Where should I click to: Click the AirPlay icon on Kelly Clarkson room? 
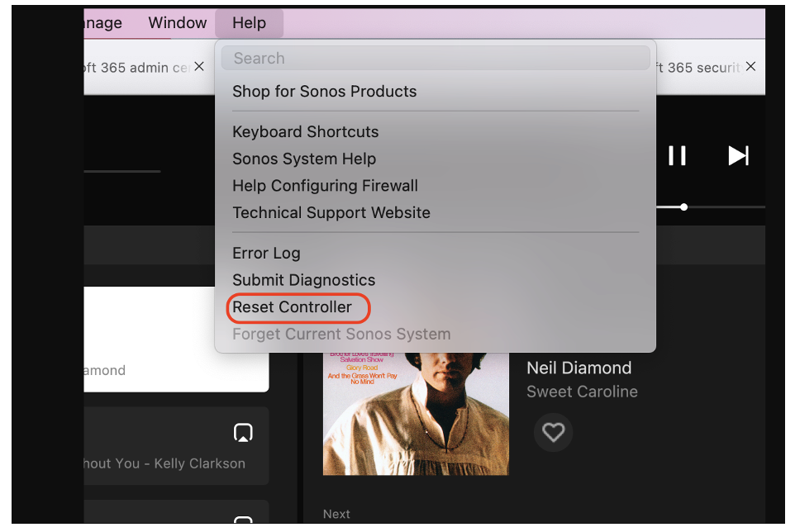coord(243,433)
